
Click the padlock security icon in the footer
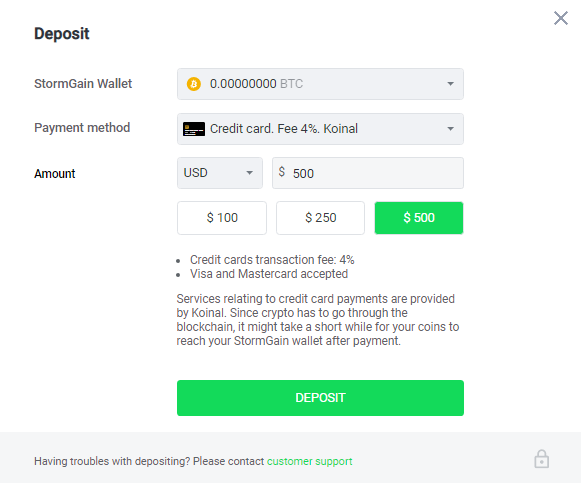click(x=541, y=459)
